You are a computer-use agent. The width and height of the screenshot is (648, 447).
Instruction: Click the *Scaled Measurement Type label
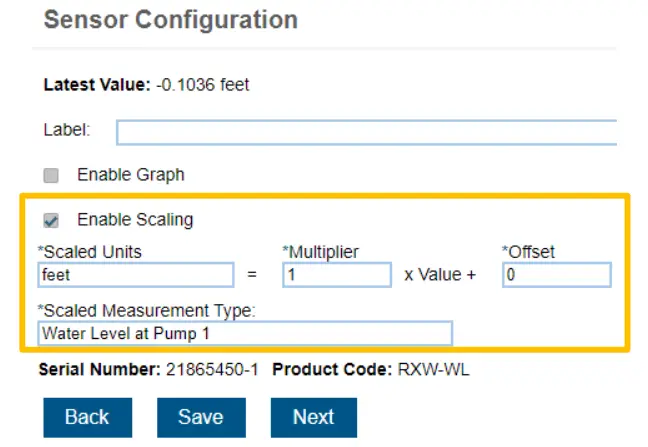(147, 311)
